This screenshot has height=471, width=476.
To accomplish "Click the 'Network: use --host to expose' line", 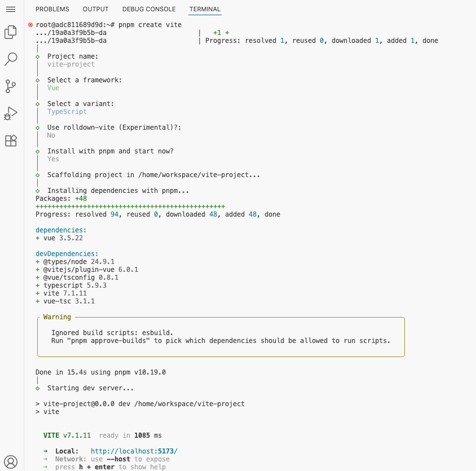I will pyautogui.click(x=112, y=459).
